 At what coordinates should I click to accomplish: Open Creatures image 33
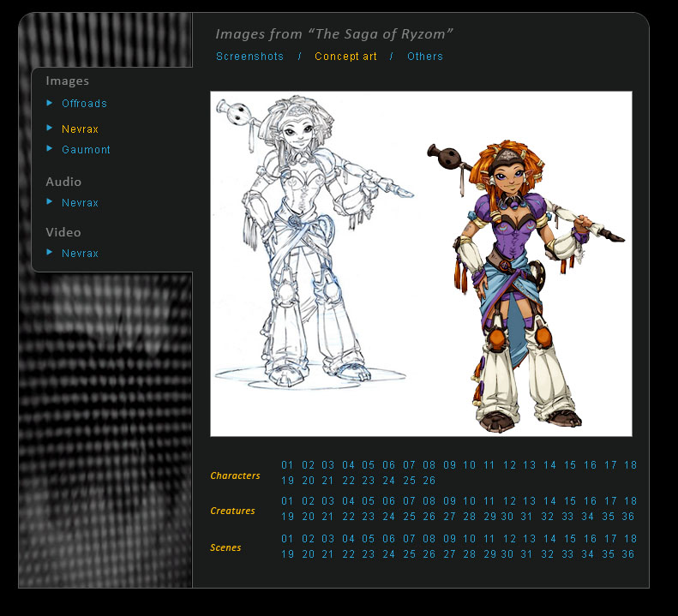click(x=567, y=517)
